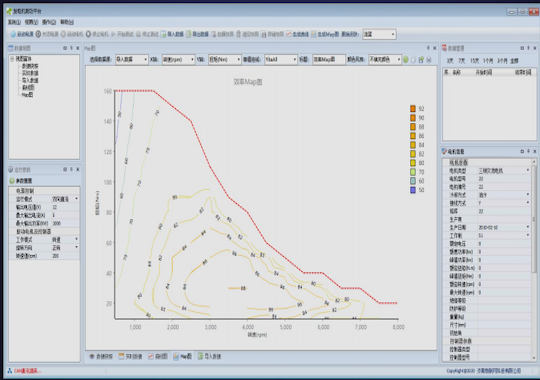Switch to the 曲线图 bottom tab

(158, 356)
